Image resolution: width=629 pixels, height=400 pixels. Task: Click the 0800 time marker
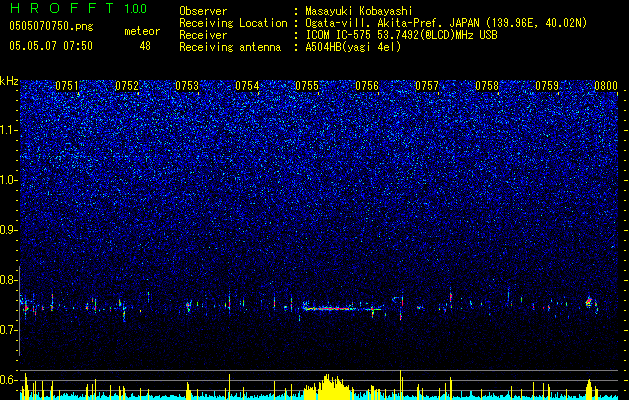pos(606,86)
